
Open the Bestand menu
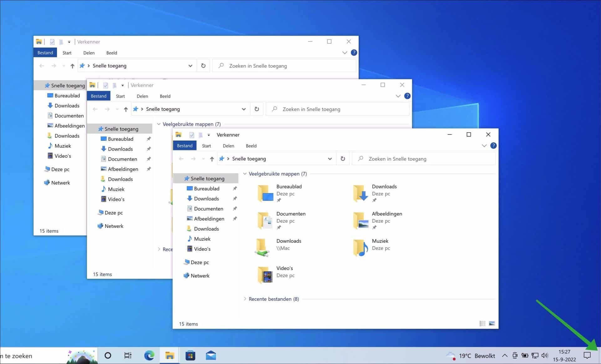[x=184, y=145]
